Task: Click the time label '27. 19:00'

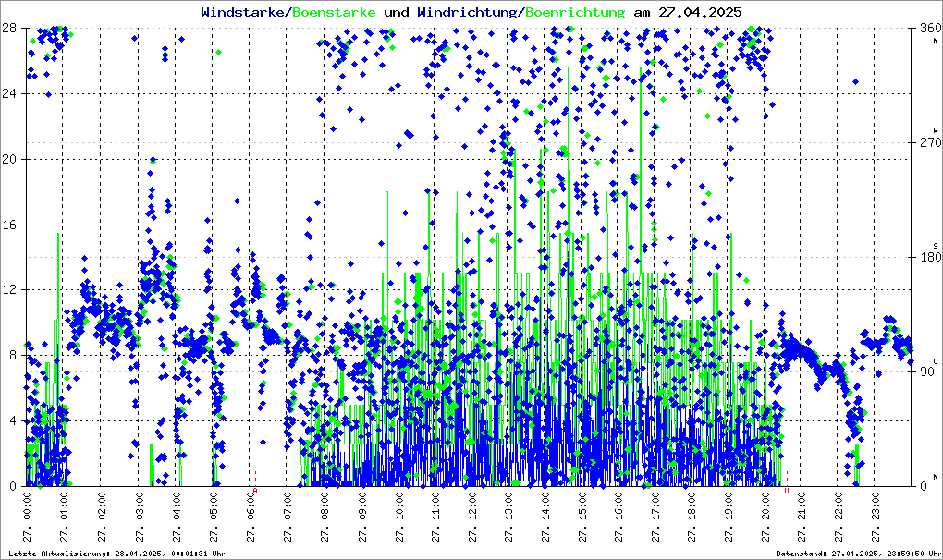Action: click(730, 517)
